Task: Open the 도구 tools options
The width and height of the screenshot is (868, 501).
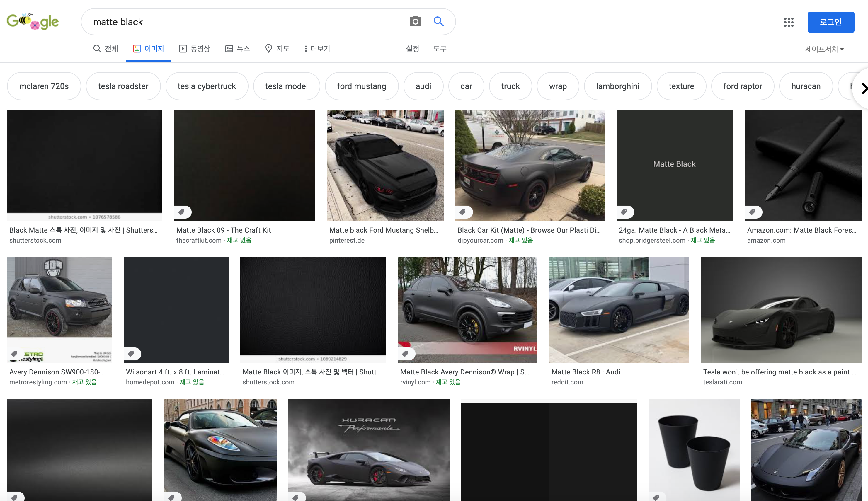Action: tap(440, 49)
